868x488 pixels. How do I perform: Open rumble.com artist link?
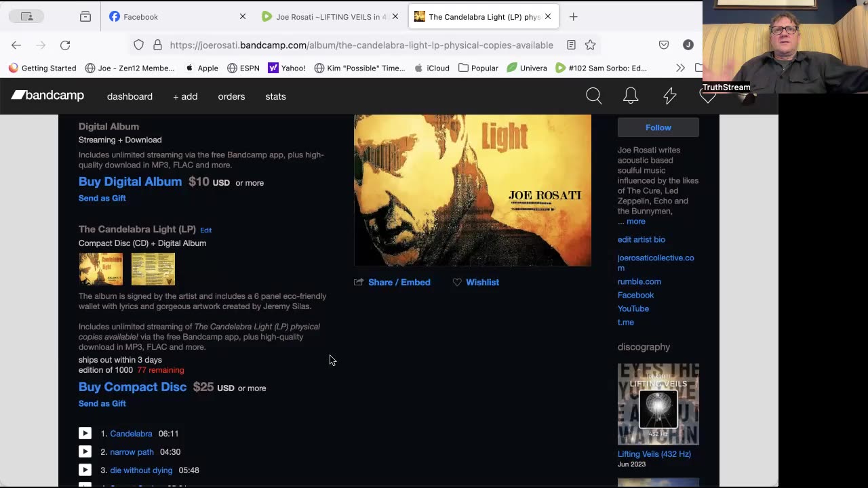coord(639,281)
